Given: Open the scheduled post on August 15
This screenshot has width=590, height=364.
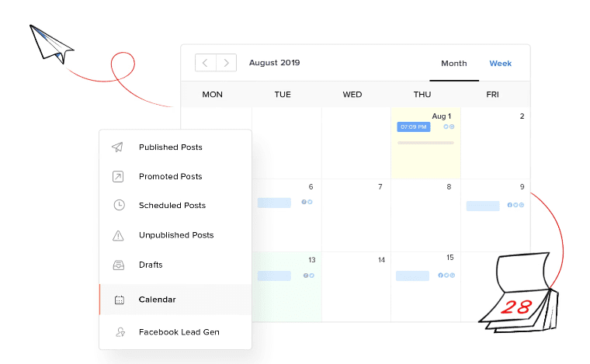Looking at the screenshot, I should pos(412,276).
